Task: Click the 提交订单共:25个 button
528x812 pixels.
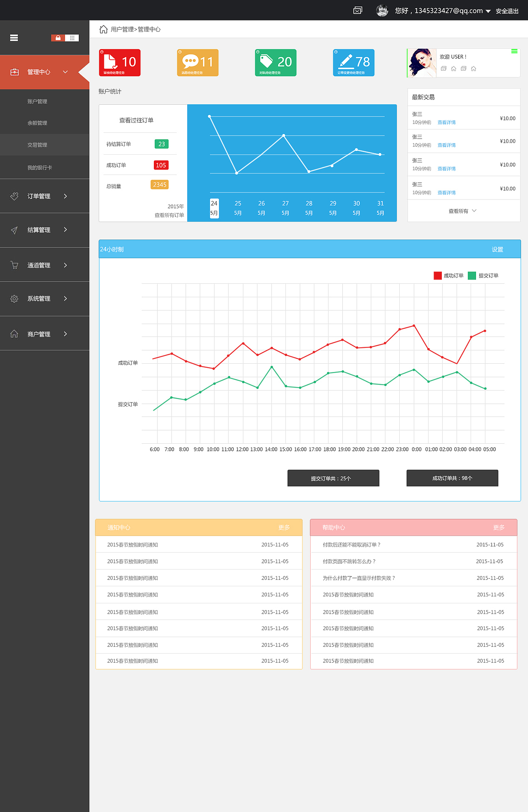Action: (x=333, y=478)
